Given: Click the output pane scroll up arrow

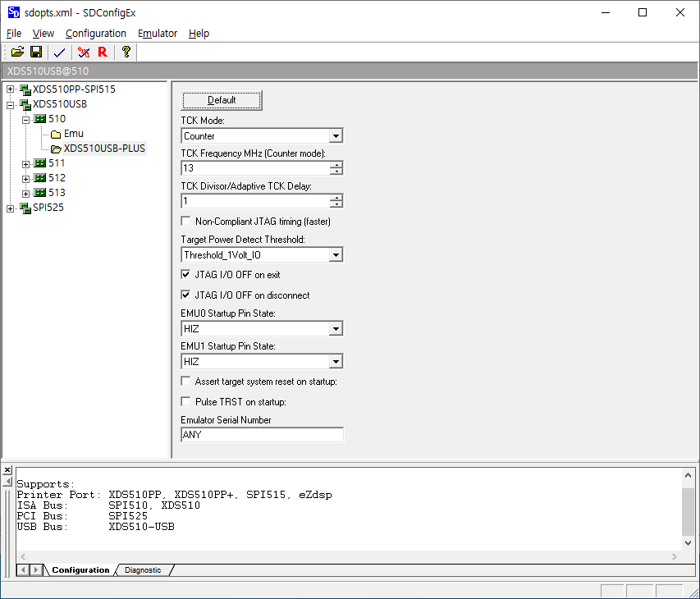Looking at the screenshot, I should tap(688, 475).
